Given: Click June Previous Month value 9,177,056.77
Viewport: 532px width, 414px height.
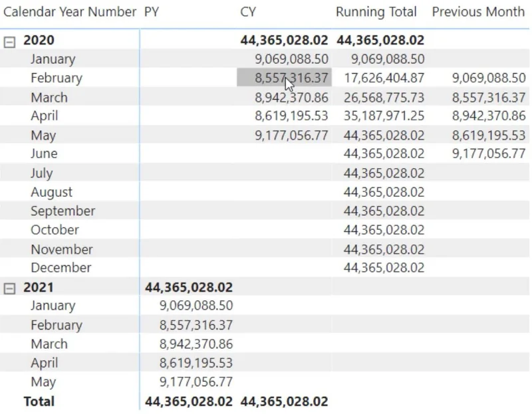Looking at the screenshot, I should coord(489,154).
